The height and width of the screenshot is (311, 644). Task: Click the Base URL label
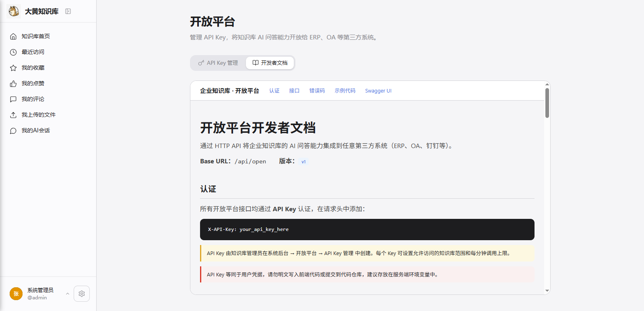pyautogui.click(x=215, y=161)
